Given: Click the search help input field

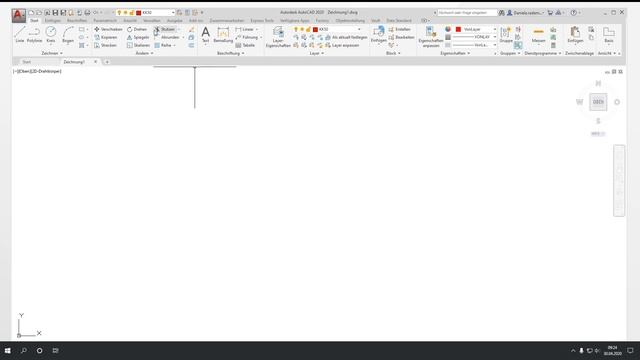Looking at the screenshot, I should 467,13.
